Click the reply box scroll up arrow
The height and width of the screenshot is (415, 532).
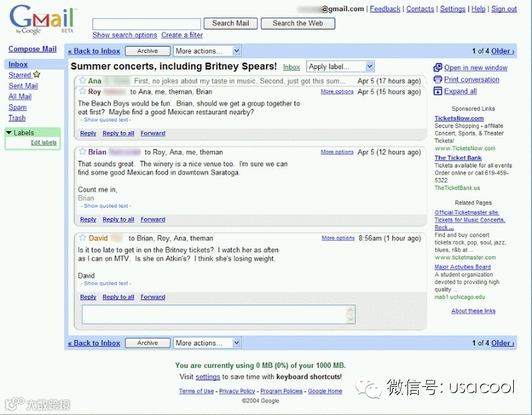coord(351,310)
